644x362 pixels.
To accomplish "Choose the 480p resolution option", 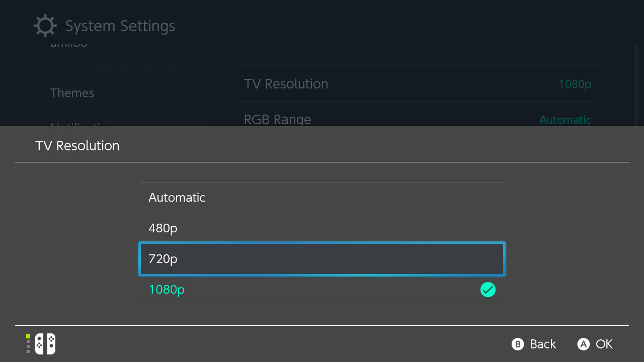I will click(321, 228).
